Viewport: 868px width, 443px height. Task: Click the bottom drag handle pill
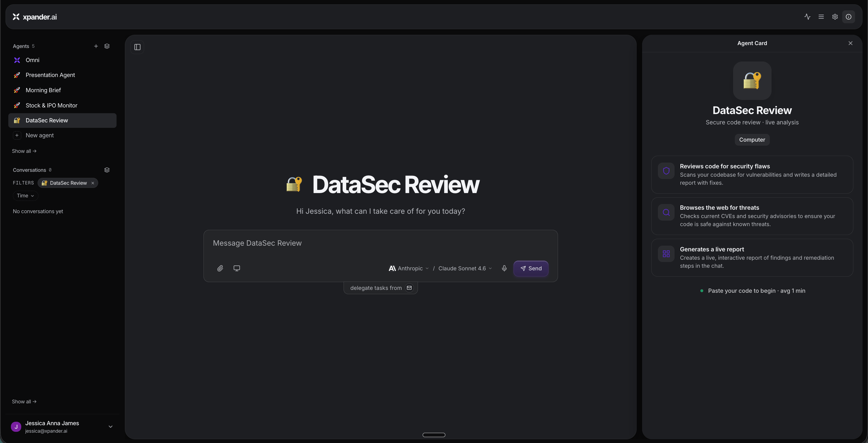(x=434, y=435)
